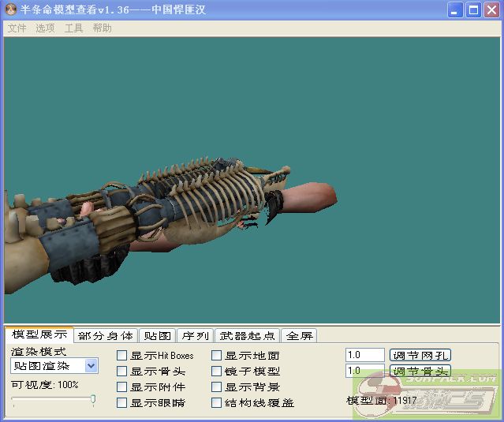This screenshot has height=422, width=504.
Task: Switch to the 贴图 tab
Action: click(156, 336)
